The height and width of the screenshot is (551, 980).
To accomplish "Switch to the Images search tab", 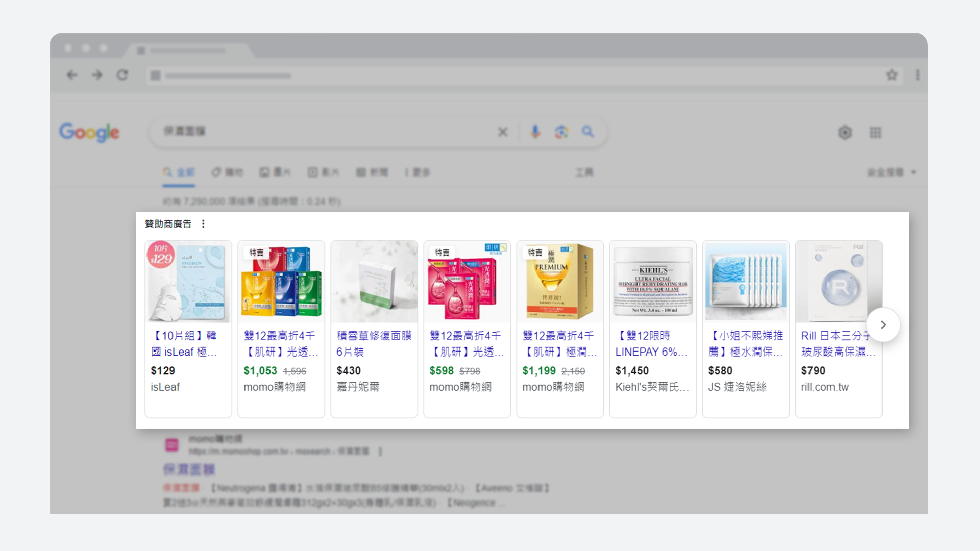I will [275, 172].
